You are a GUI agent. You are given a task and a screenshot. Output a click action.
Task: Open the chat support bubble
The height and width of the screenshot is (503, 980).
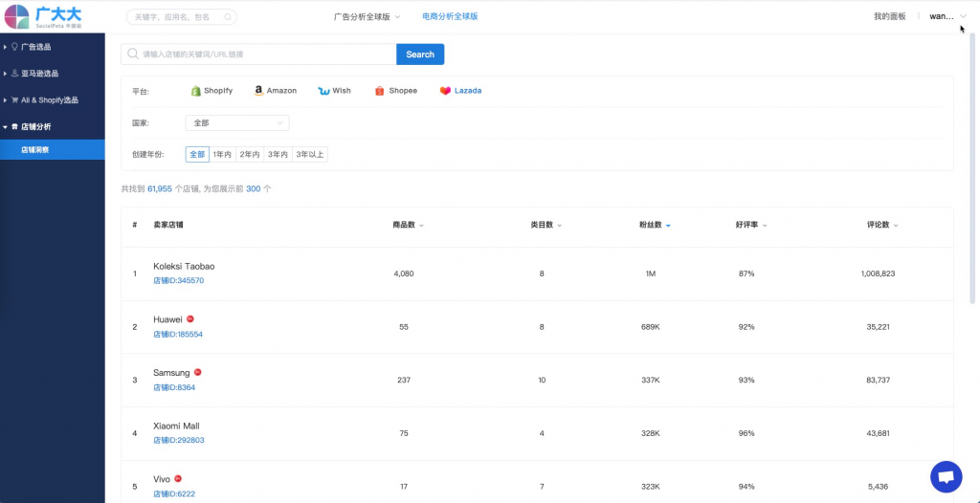pos(947,477)
